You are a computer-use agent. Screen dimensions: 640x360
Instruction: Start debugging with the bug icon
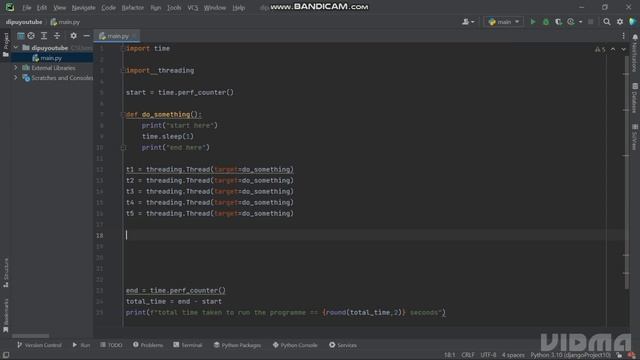coord(546,22)
